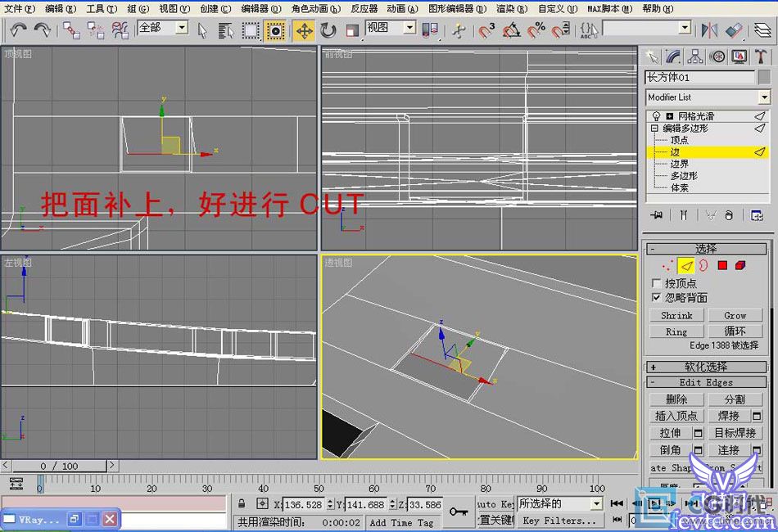Toggle the Percent Snap button

pos(536,31)
